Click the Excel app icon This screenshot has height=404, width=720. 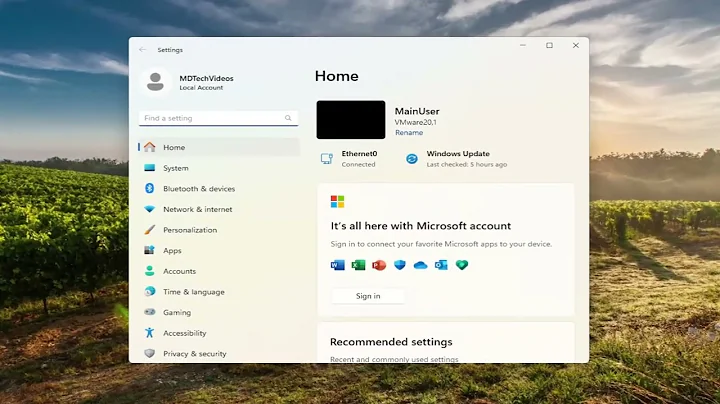[358, 265]
